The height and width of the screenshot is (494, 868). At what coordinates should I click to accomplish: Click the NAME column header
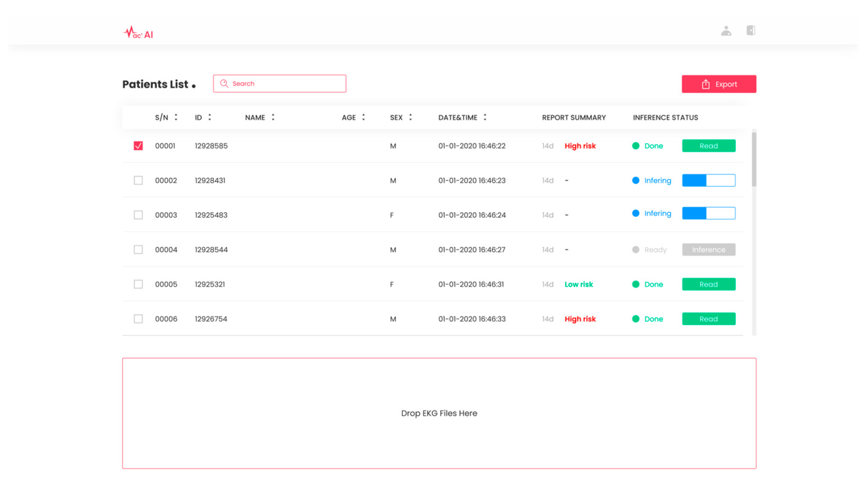point(255,118)
